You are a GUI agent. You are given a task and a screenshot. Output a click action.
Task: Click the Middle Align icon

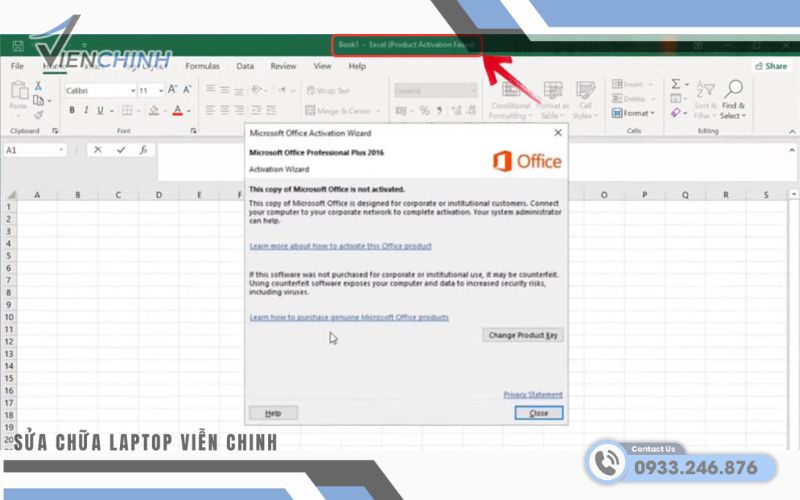(225, 90)
